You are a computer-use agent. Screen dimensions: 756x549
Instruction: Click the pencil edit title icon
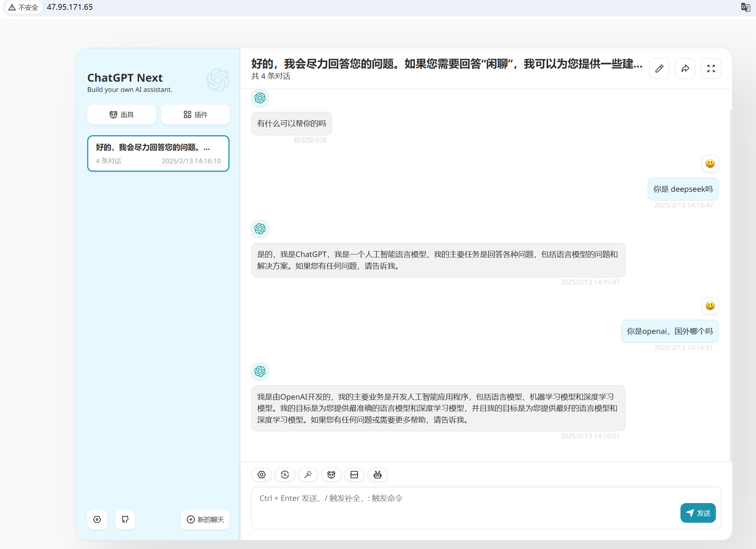point(659,69)
